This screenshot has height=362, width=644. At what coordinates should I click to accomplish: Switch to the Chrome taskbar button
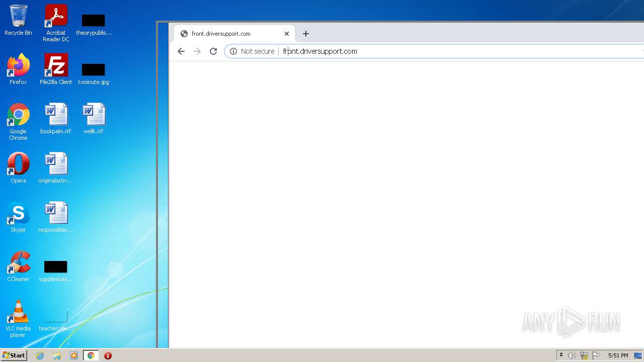coord(91,355)
